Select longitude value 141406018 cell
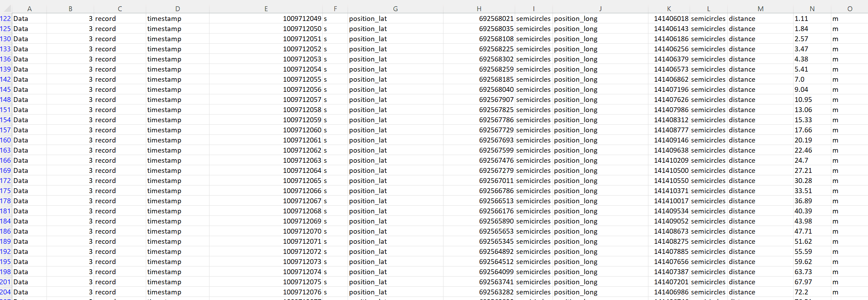This screenshot has height=300, width=868. click(x=669, y=19)
